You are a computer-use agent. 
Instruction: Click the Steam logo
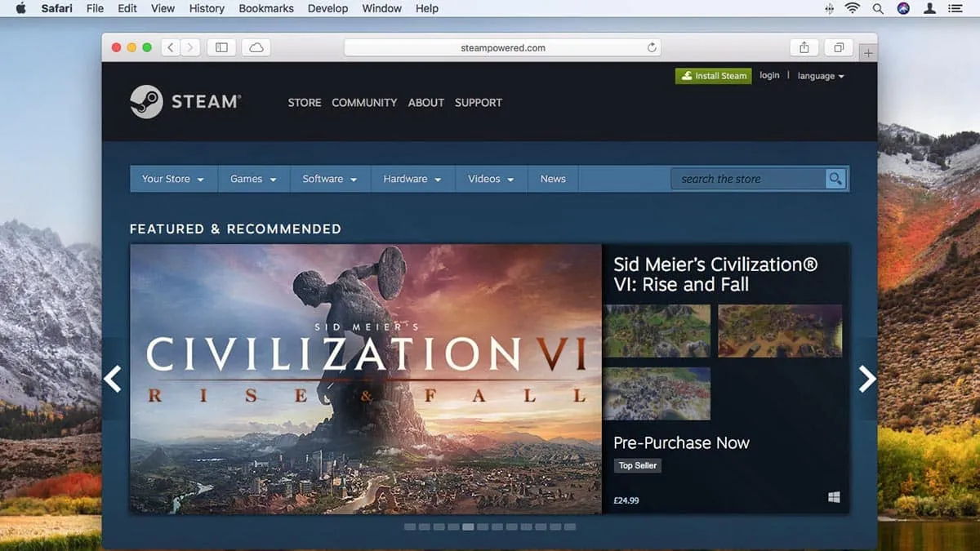tap(185, 102)
